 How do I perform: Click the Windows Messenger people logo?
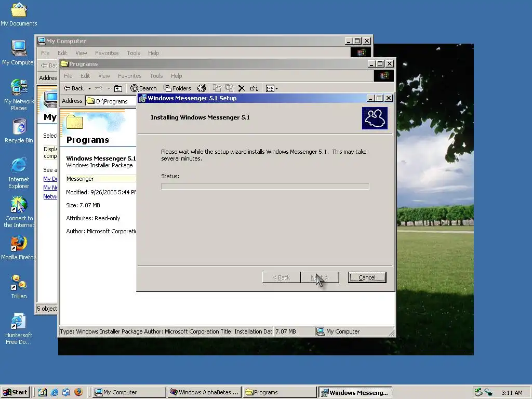pyautogui.click(x=375, y=118)
